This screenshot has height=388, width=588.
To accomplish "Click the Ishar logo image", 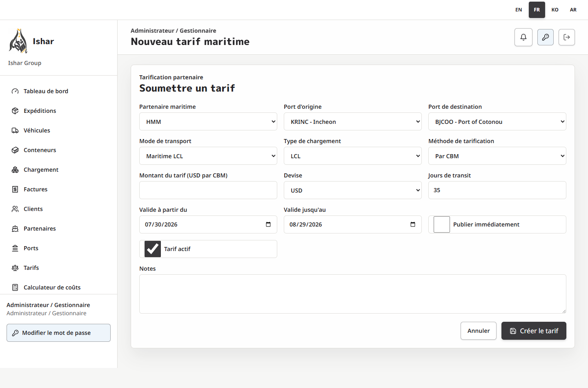I will coord(18,41).
